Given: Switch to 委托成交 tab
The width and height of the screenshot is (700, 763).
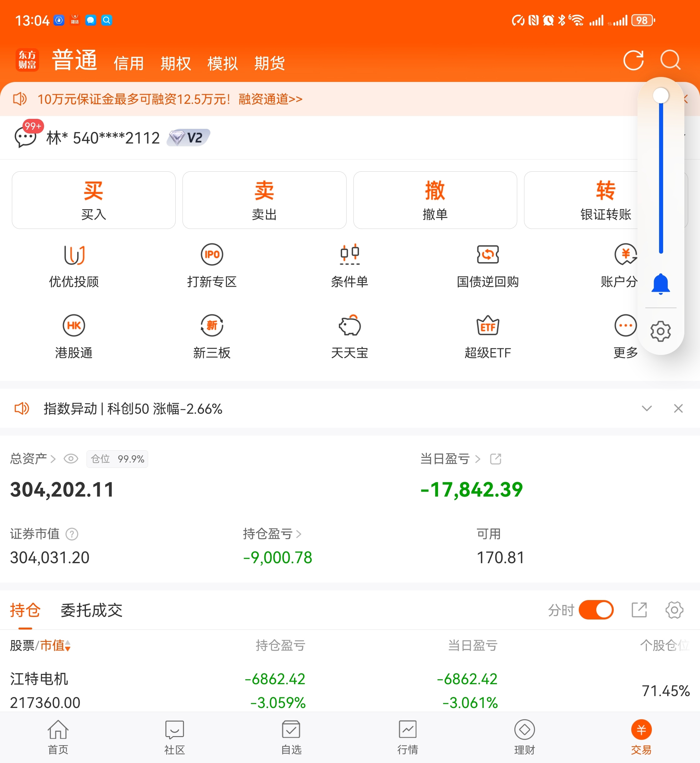Looking at the screenshot, I should tap(91, 610).
